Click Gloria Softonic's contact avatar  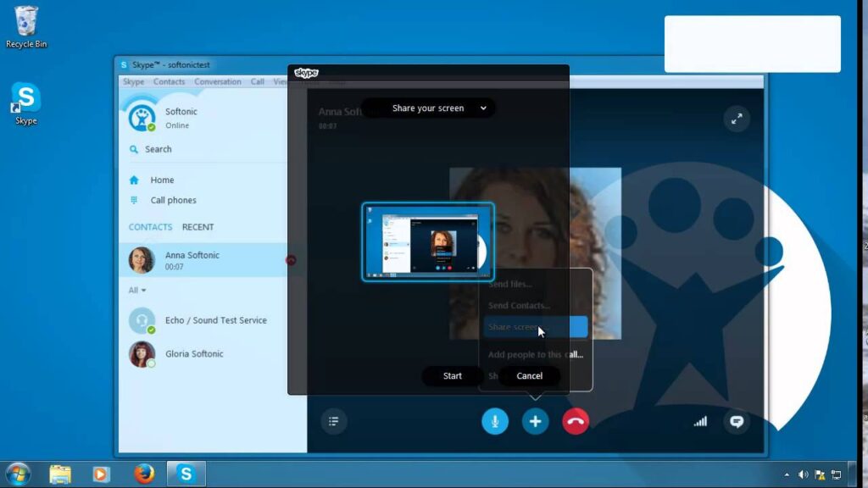(x=142, y=354)
